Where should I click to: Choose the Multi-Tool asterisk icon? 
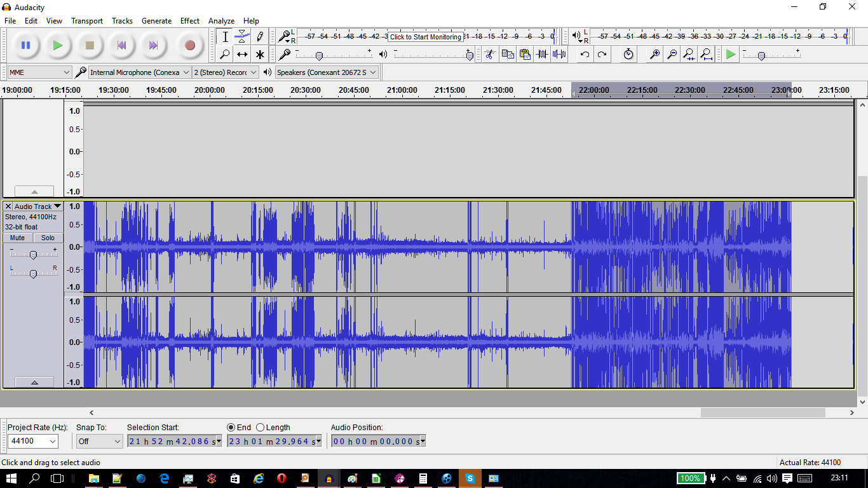[x=260, y=55]
